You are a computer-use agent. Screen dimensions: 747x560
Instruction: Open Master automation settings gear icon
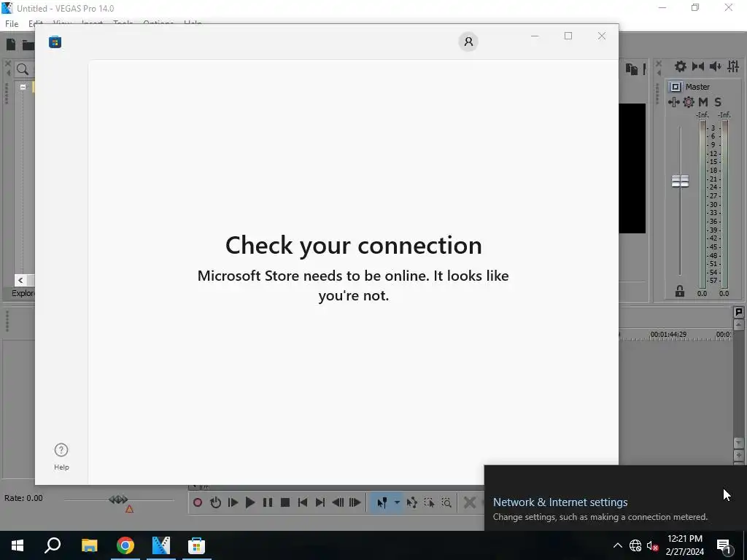pos(689,102)
